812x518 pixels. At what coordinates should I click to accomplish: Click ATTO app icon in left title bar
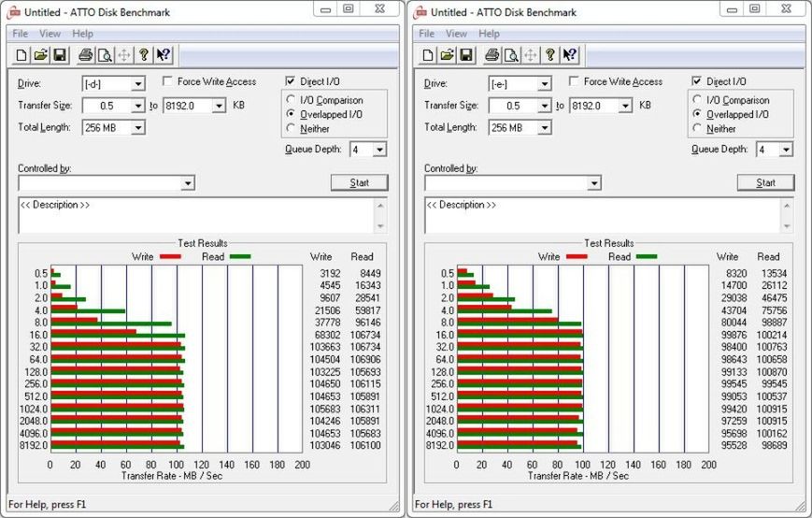[13, 12]
